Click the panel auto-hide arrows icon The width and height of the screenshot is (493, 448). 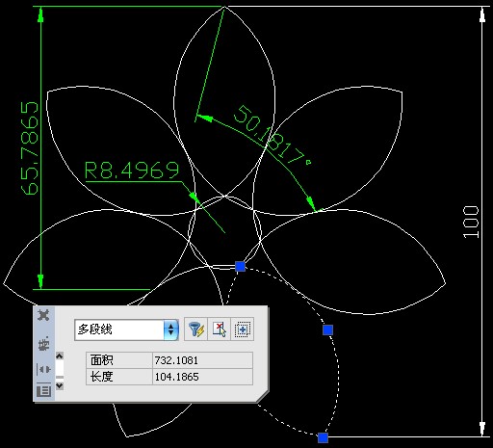pyautogui.click(x=43, y=369)
